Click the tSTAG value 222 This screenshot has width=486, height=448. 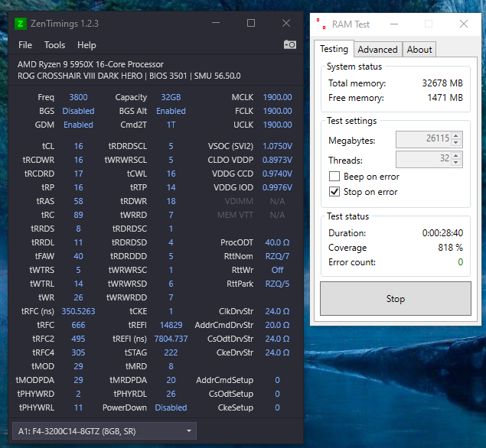click(171, 352)
